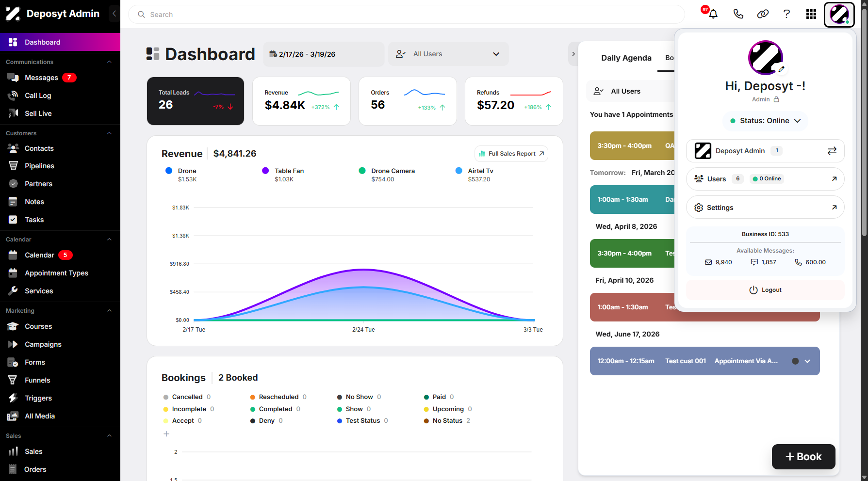Screen dimensions: 868x481
Task: Open the link icon in top bar
Action: pyautogui.click(x=763, y=14)
